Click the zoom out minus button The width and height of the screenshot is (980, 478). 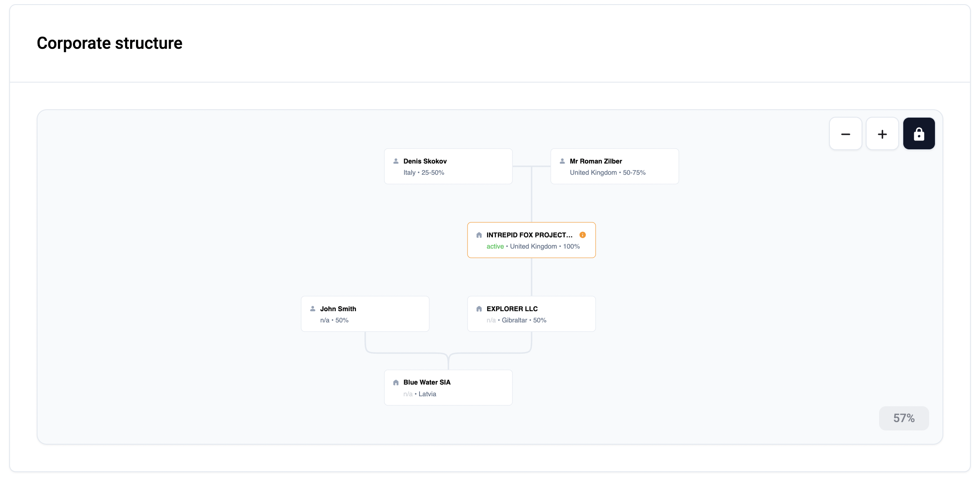pyautogui.click(x=845, y=134)
